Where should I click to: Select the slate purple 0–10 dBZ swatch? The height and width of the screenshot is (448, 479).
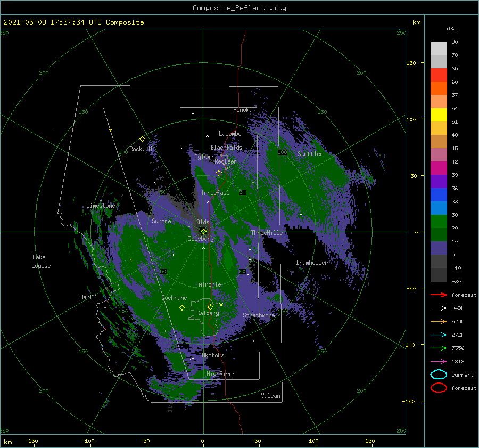(439, 248)
